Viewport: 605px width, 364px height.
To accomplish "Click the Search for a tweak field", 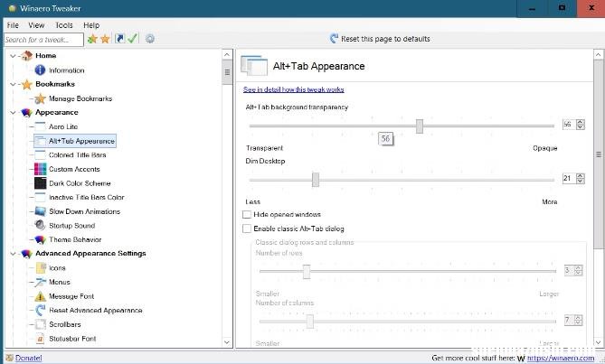I will [43, 40].
